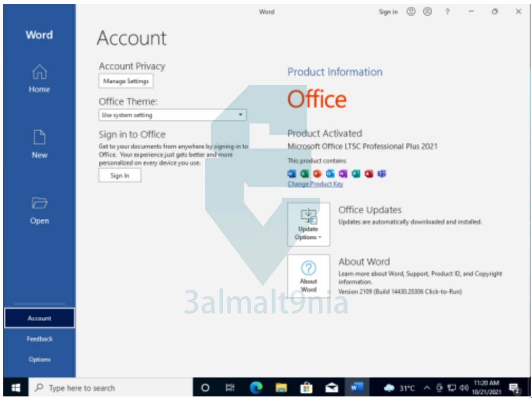532x398 pixels.
Task: Open the Windows Start menu
Action: 16,387
